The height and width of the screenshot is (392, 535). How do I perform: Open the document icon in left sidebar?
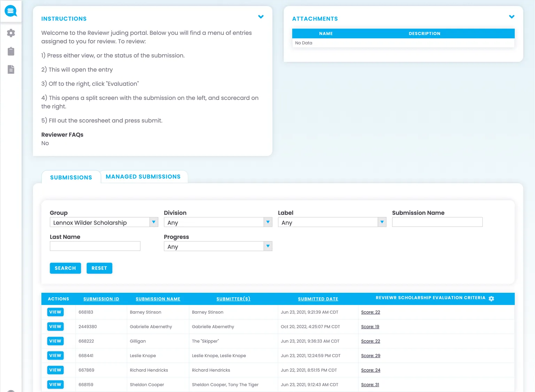point(11,69)
